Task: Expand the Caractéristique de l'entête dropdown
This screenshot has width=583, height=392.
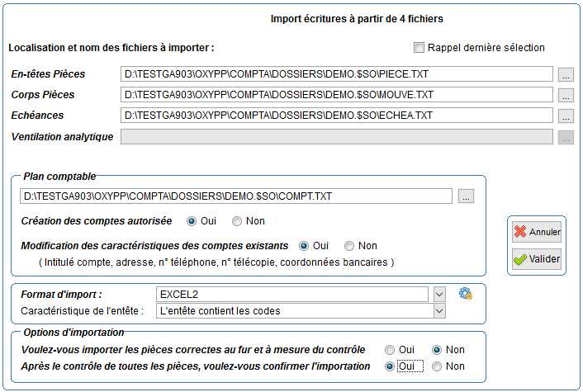Action: [x=439, y=311]
